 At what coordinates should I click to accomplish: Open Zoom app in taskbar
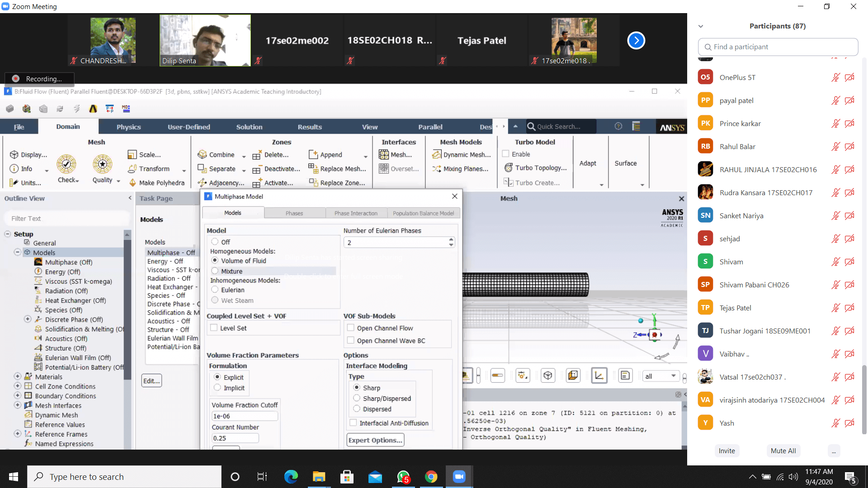pyautogui.click(x=459, y=477)
